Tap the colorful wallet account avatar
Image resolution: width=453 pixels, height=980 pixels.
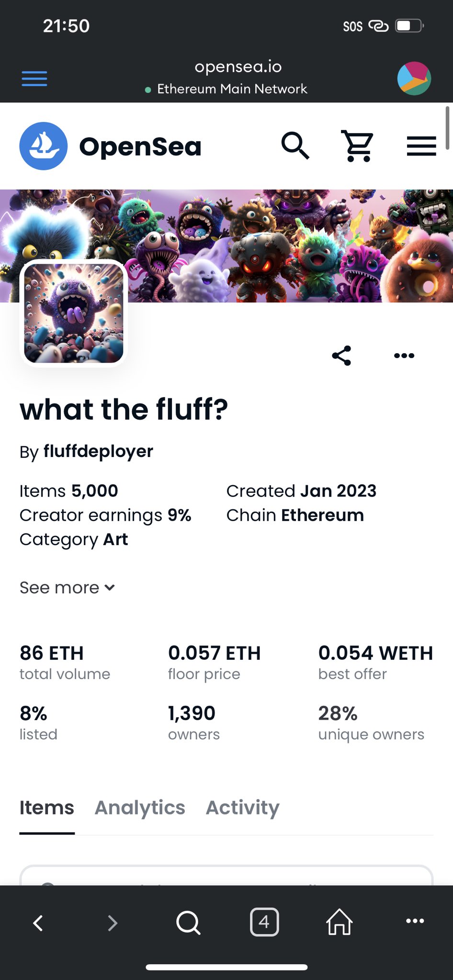pyautogui.click(x=414, y=78)
